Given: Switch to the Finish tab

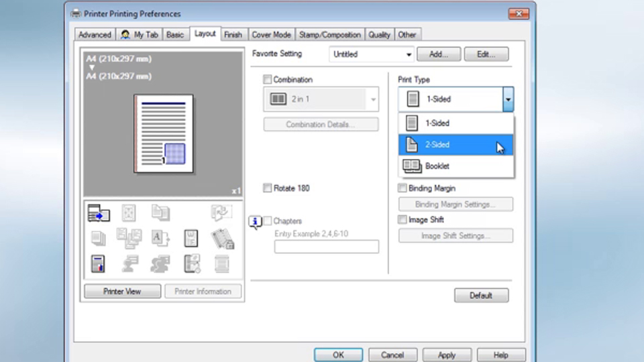Looking at the screenshot, I should coord(233,35).
